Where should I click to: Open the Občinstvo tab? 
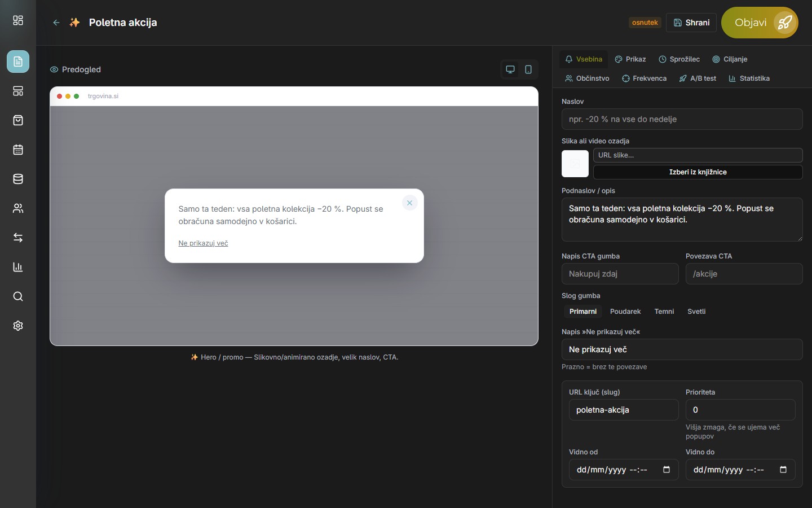coord(587,78)
